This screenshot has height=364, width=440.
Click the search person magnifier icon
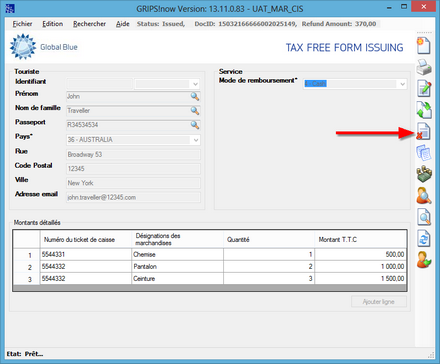coord(424,196)
